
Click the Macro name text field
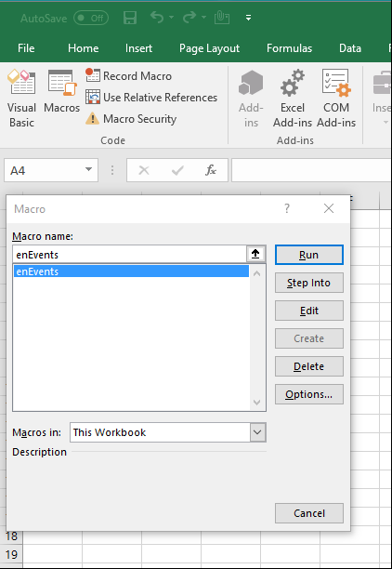(129, 255)
